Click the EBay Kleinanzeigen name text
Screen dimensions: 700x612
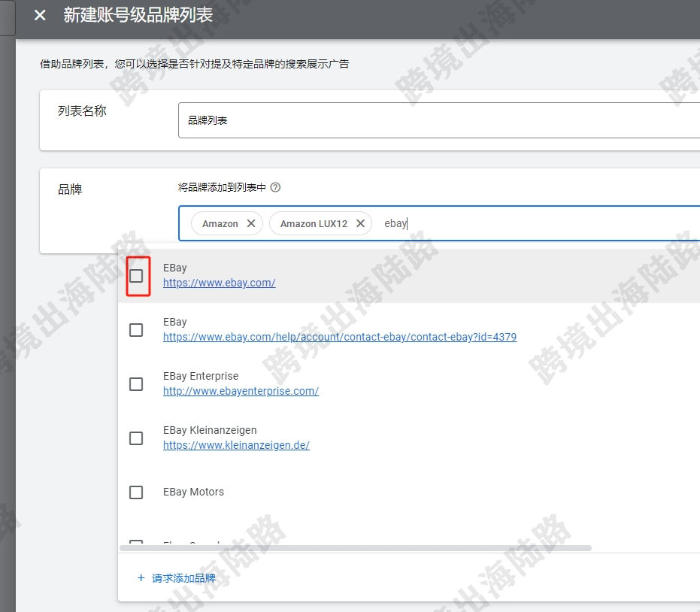click(210, 430)
